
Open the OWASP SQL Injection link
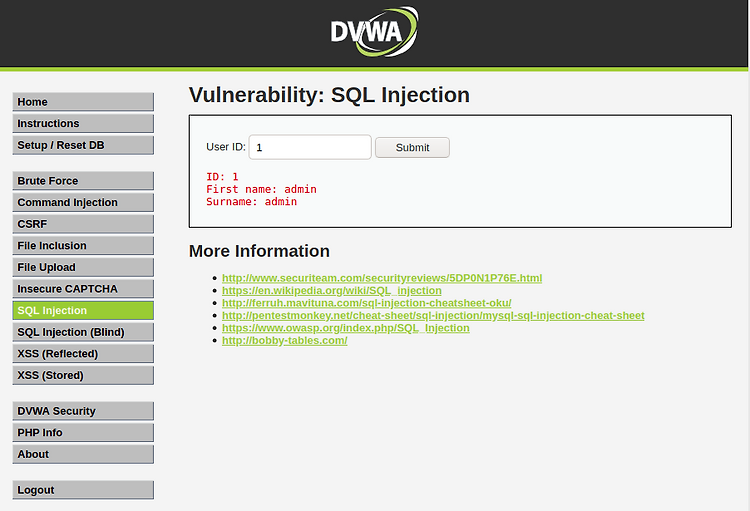345,328
